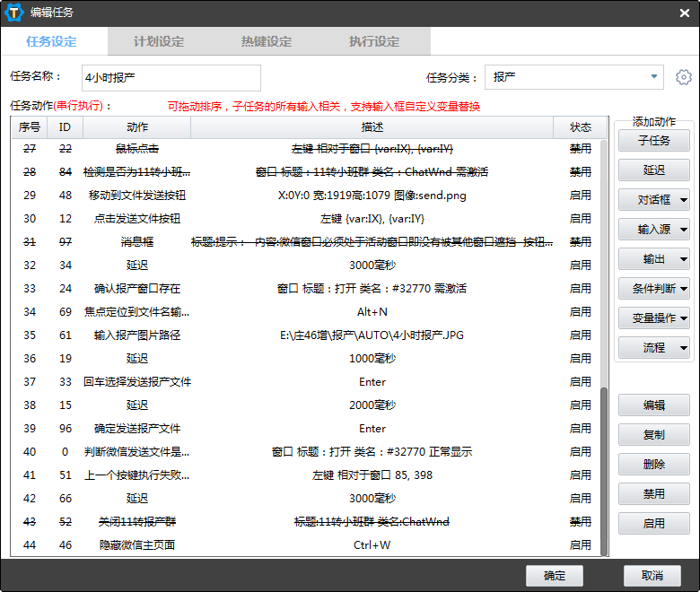Viewport: 700px width, 592px height.
Task: Select disabled row 关闭11转报产群
Action: [x=306, y=521]
